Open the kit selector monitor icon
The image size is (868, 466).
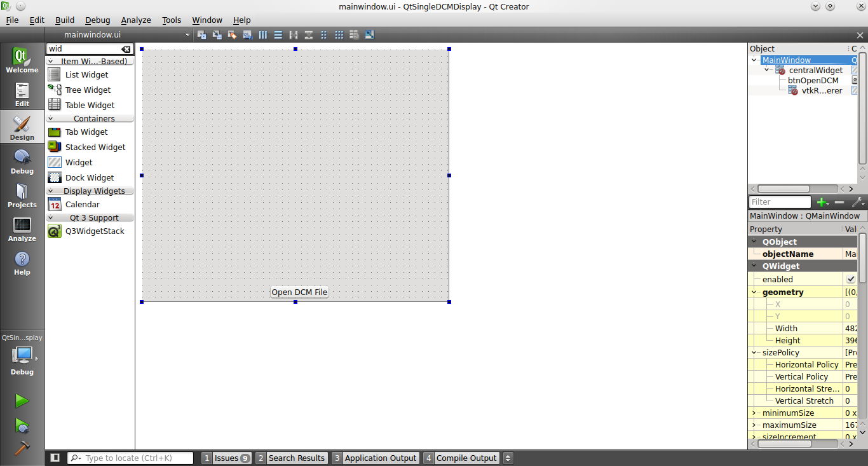point(22,354)
